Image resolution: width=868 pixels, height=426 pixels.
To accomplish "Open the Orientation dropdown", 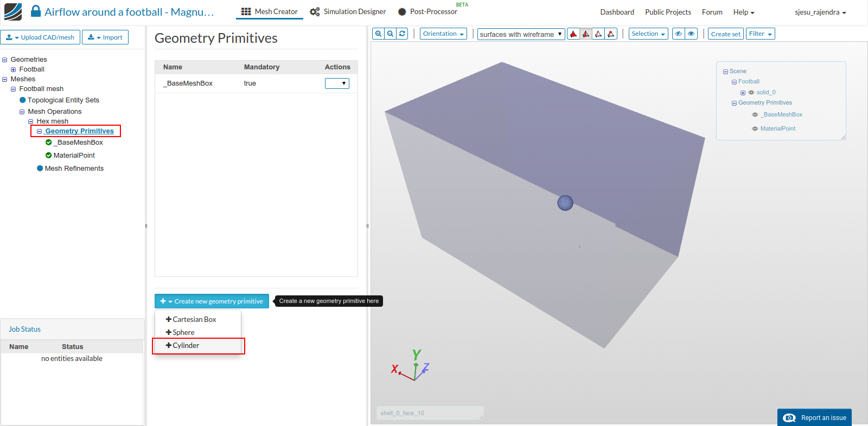I will click(443, 34).
